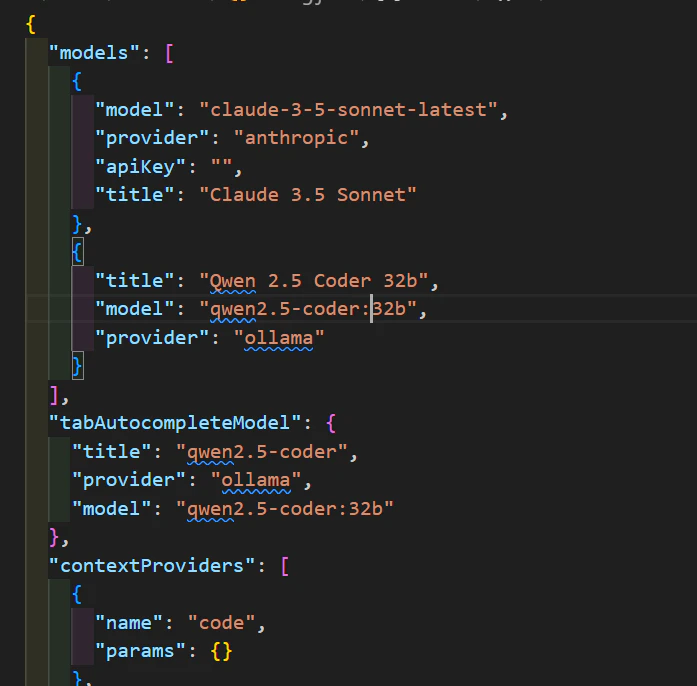This screenshot has width=697, height=686.
Task: Click "ollama" inside tabAutocompleteModel
Action: coord(256,480)
